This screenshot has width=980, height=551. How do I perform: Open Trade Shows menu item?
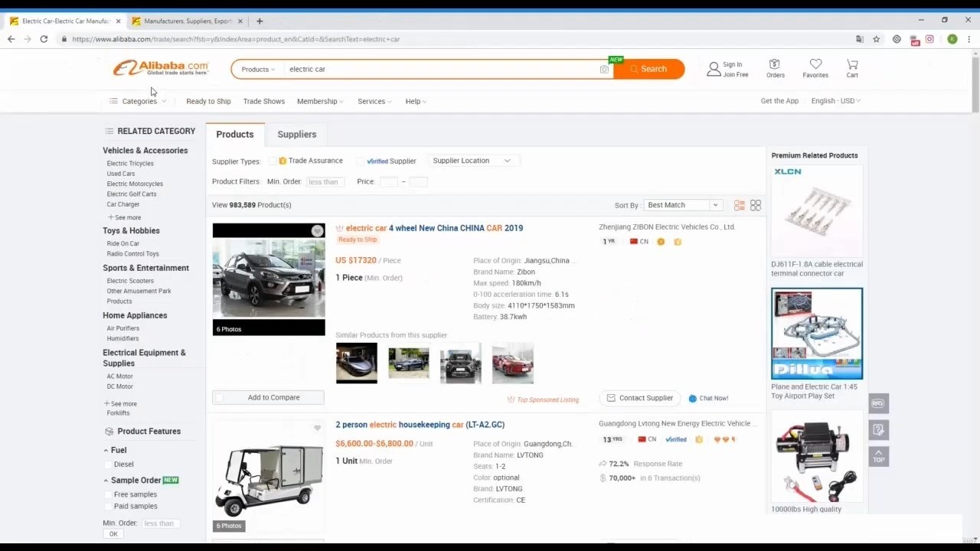(264, 101)
